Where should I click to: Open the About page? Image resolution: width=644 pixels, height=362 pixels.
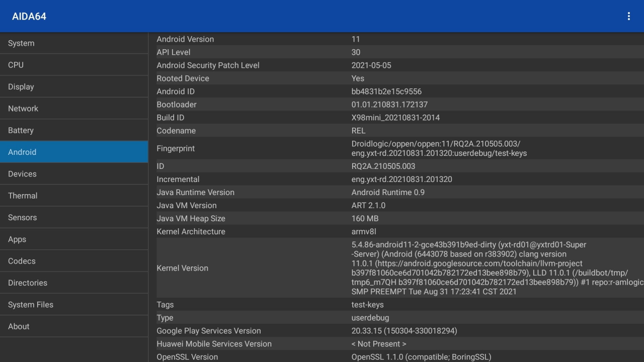coord(74,326)
